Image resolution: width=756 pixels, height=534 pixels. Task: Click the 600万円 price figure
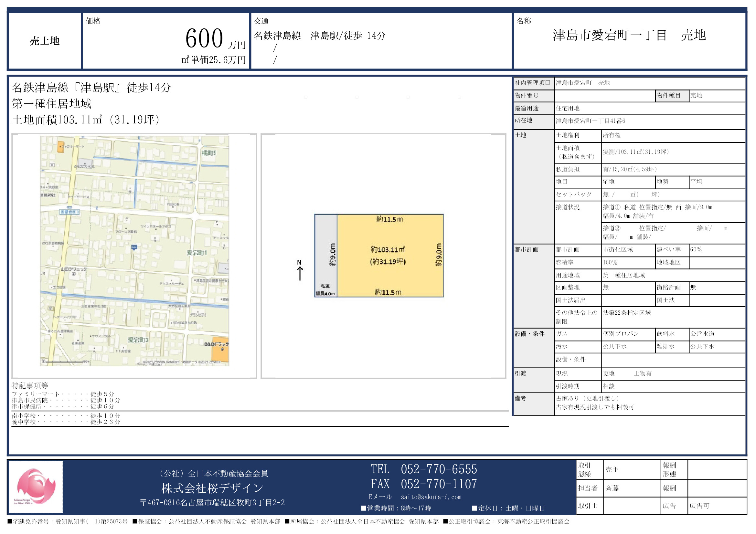tap(204, 39)
